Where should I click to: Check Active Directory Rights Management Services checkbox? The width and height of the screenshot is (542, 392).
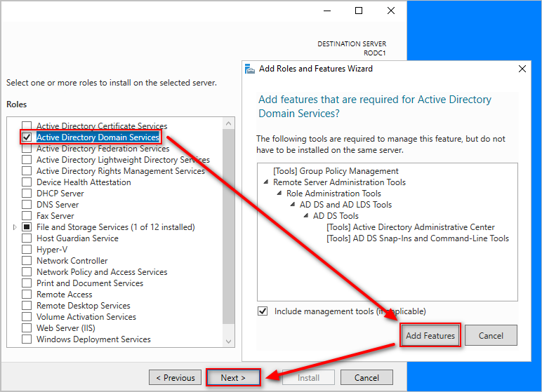[27, 171]
